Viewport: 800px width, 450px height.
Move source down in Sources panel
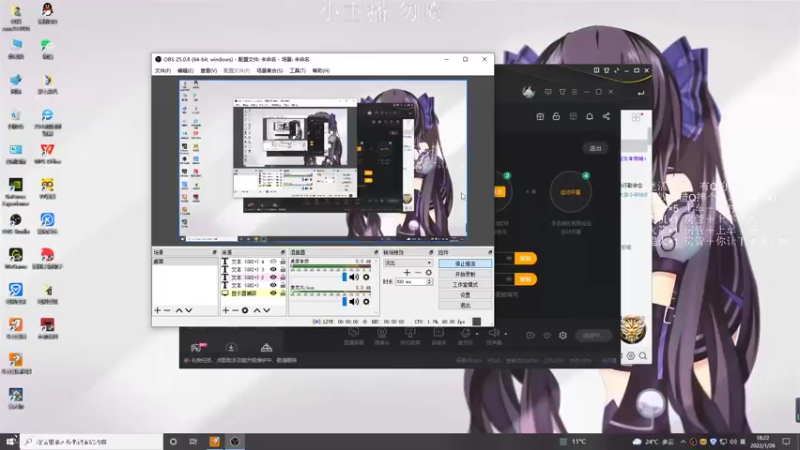[x=266, y=310]
